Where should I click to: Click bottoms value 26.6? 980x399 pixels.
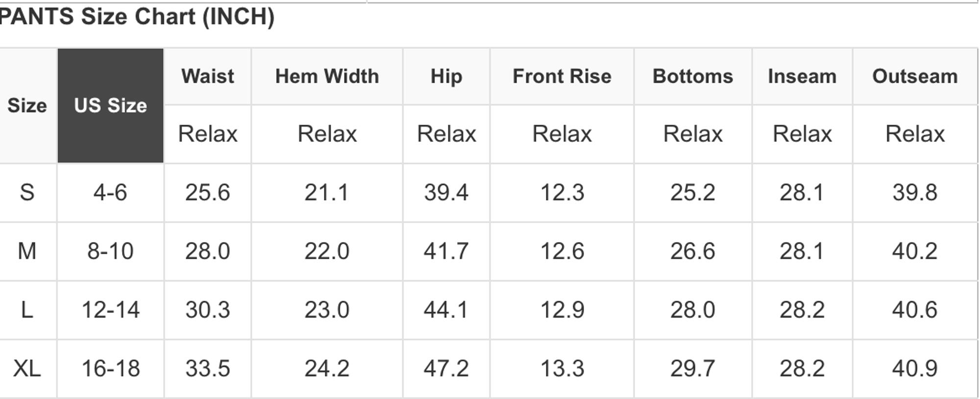tap(692, 251)
